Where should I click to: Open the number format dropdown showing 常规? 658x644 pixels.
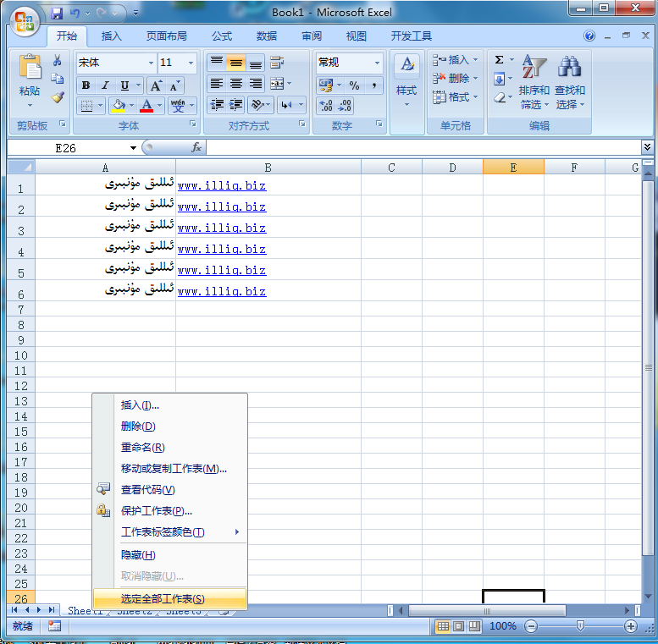377,63
